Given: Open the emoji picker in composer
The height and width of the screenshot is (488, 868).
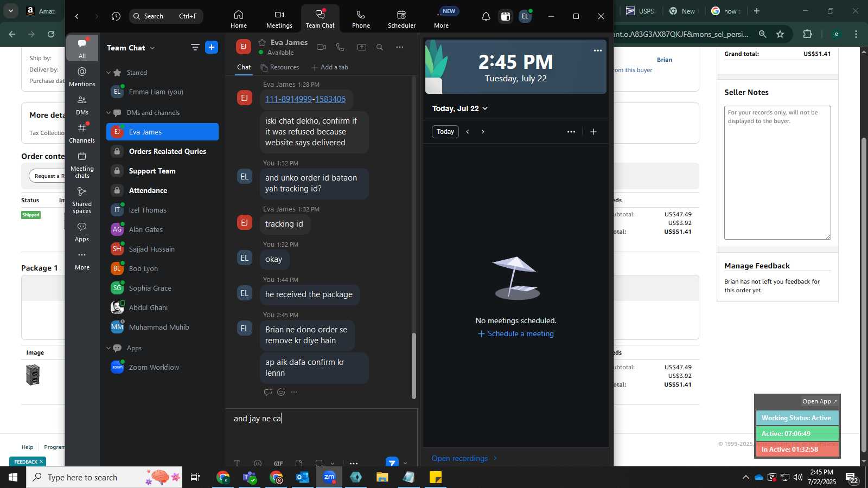Looking at the screenshot, I should coord(258,464).
